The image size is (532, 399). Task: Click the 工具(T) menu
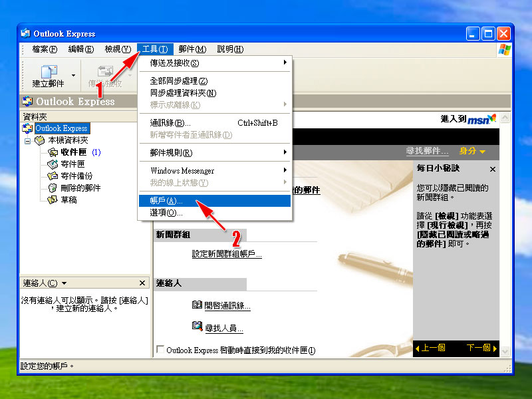155,49
